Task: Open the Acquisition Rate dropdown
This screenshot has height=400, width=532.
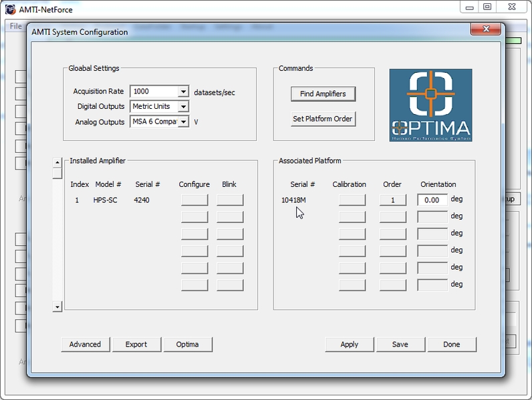Action: click(183, 91)
